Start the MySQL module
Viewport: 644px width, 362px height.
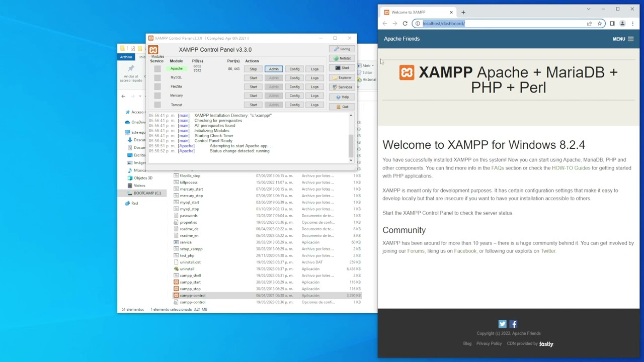click(x=253, y=78)
